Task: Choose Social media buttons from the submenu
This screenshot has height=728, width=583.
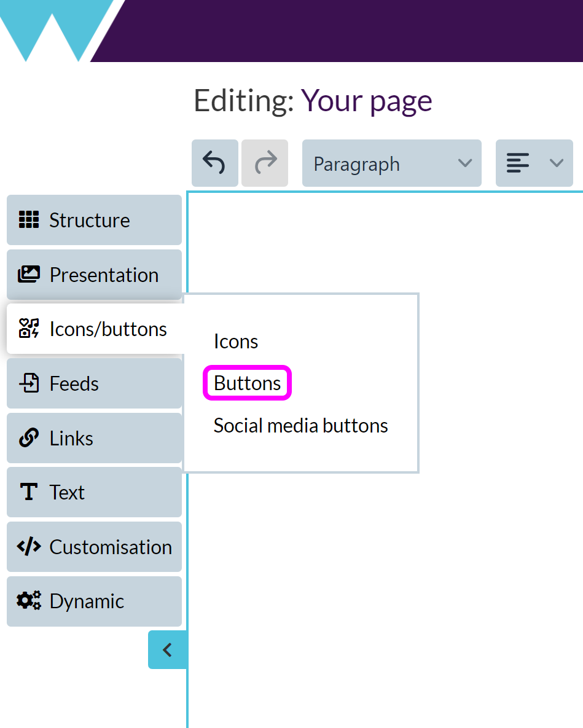Action: pyautogui.click(x=300, y=425)
